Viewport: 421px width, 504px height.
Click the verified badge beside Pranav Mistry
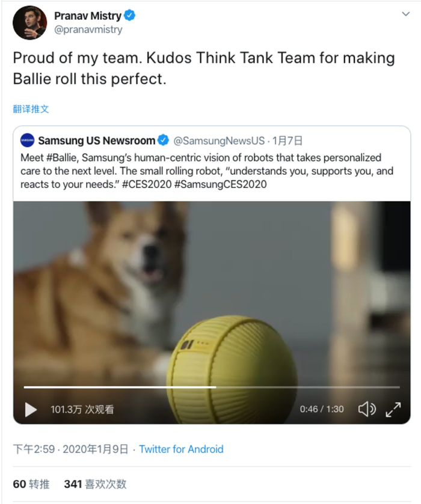coord(130,15)
